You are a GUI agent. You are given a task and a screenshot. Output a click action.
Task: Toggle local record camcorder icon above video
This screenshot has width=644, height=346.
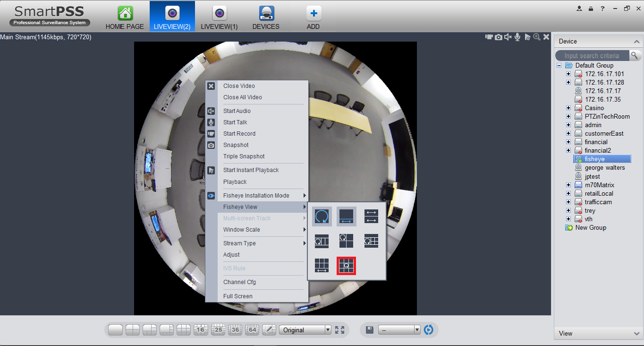click(489, 37)
